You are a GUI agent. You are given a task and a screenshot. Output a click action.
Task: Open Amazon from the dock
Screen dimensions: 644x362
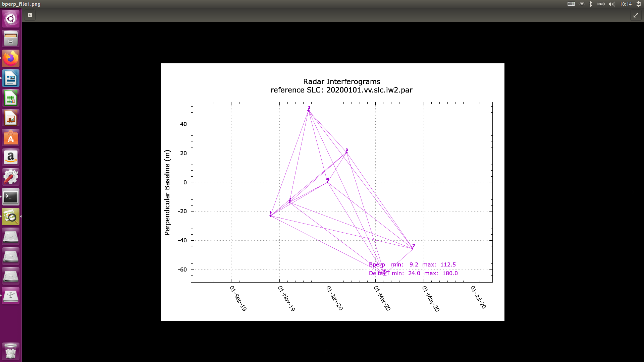click(x=11, y=158)
